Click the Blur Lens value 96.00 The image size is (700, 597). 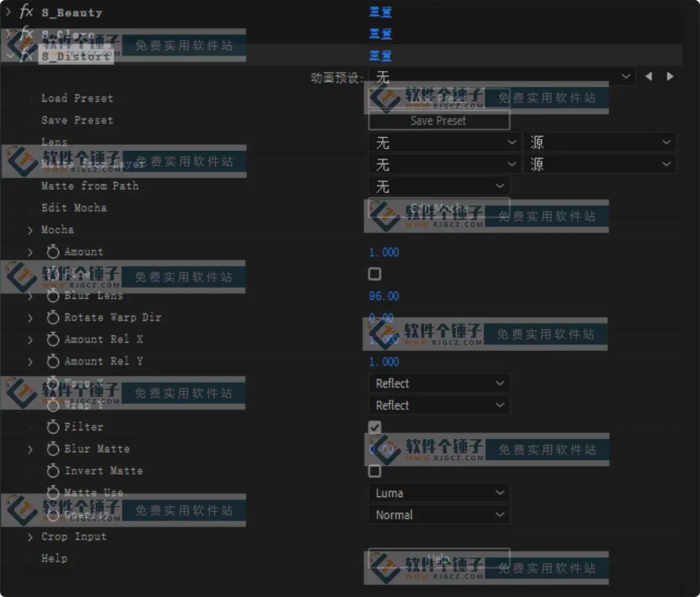tap(384, 296)
